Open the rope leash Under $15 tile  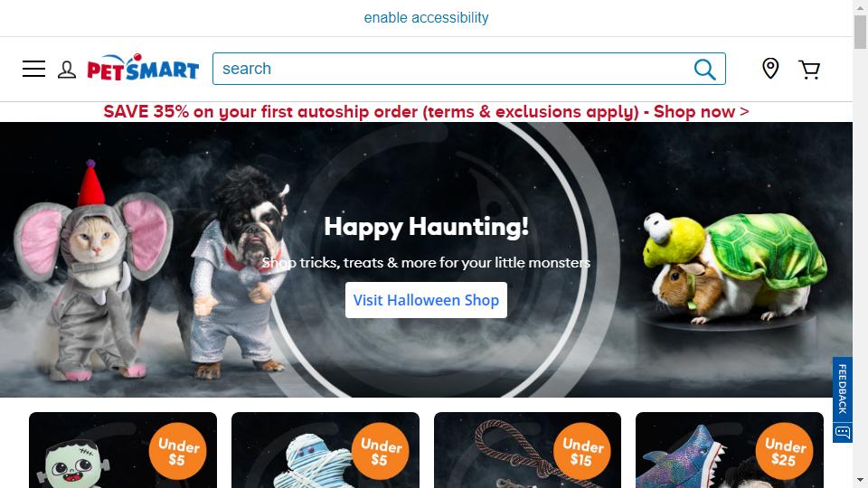click(527, 450)
